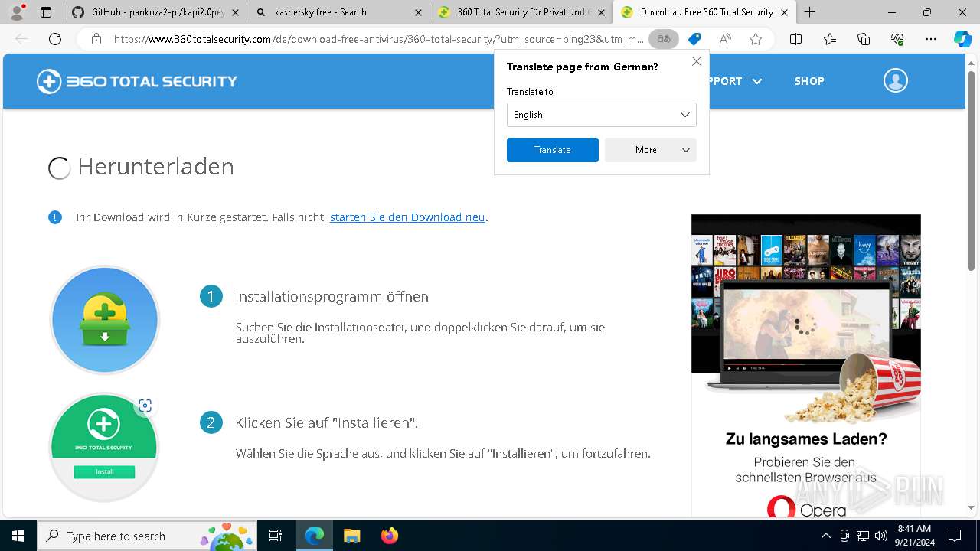The image size is (980, 551).
Task: Add page to favorites star icon
Action: pos(756,39)
